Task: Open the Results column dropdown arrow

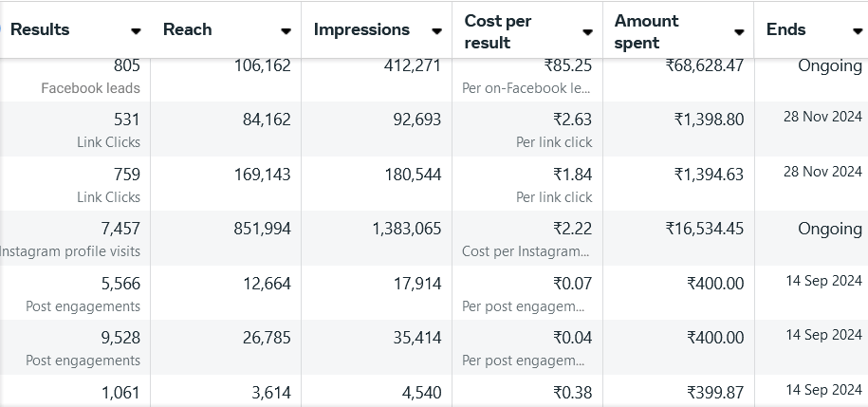Action: [136, 31]
